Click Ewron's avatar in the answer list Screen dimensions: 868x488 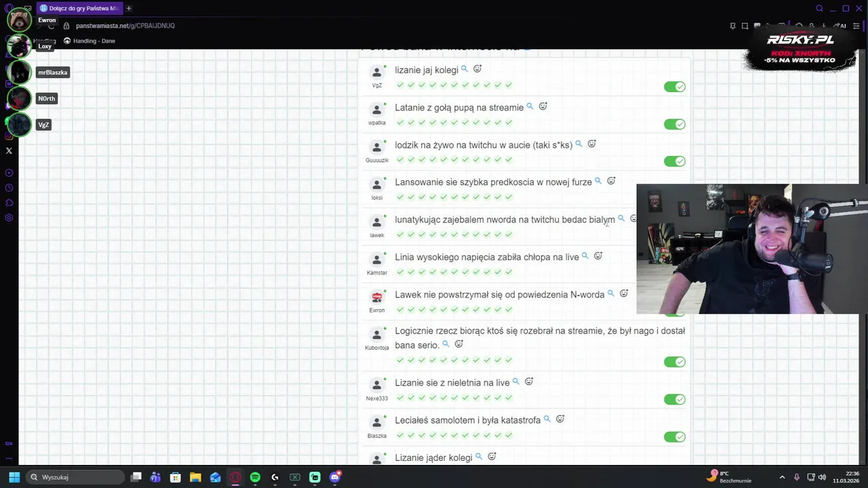tap(377, 296)
